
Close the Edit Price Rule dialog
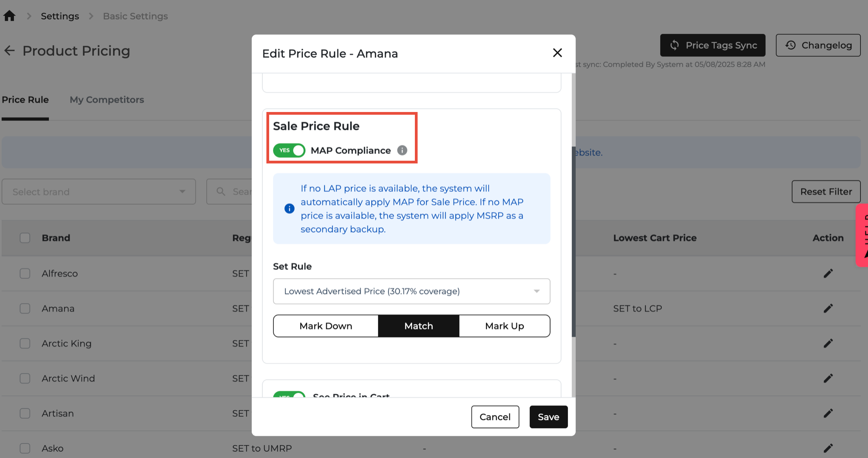pyautogui.click(x=557, y=53)
